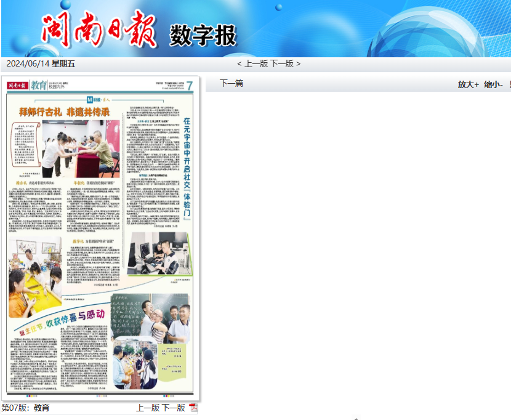The height and width of the screenshot is (420, 511).
Task: Shrink text with 缩小-
Action: click(x=493, y=84)
